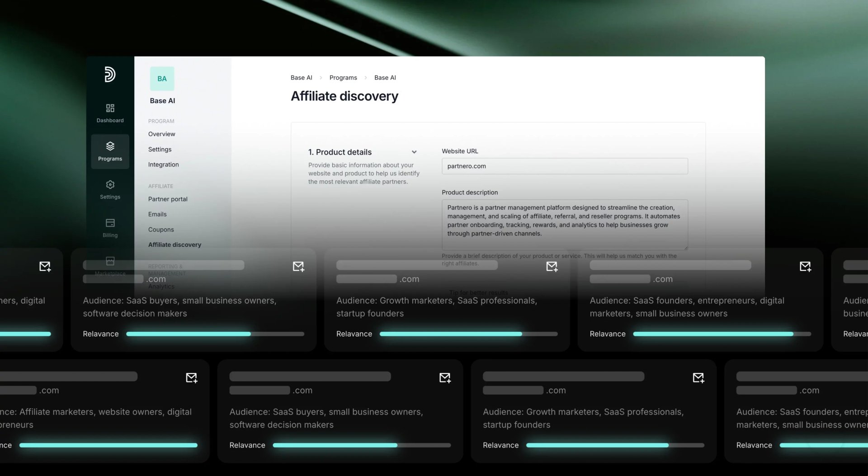The image size is (868, 476).
Task: Click the relevance bar on top-row SaaS founders card
Action: (x=722, y=334)
